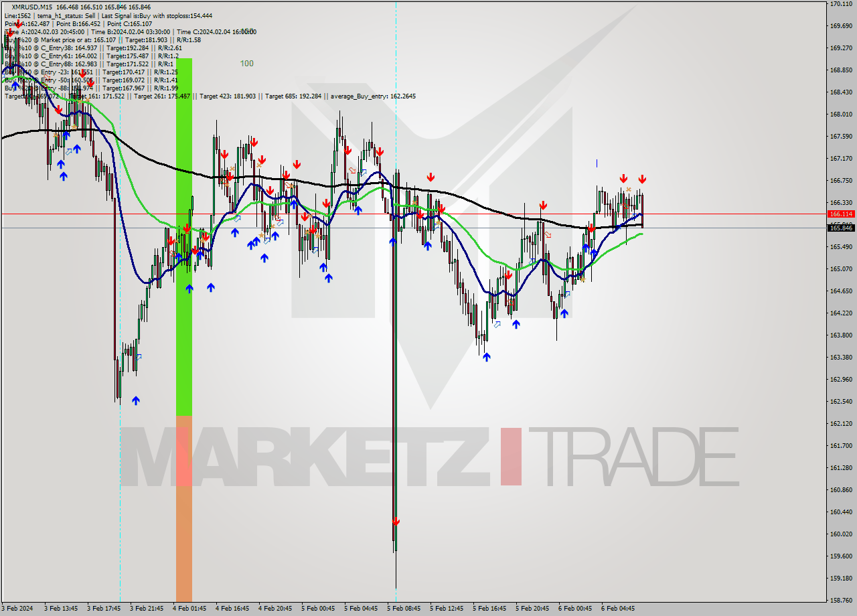The image size is (857, 616).
Task: Click the Target 685: 192.284 text
Action: [293, 96]
